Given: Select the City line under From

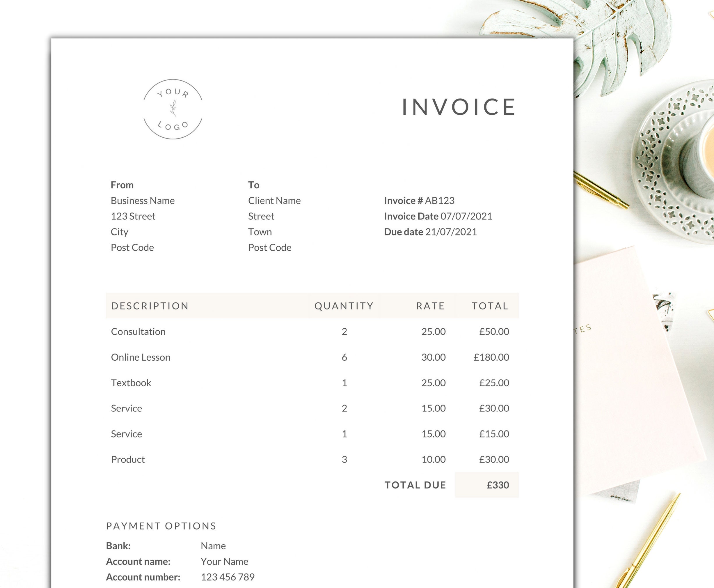Looking at the screenshot, I should (120, 232).
